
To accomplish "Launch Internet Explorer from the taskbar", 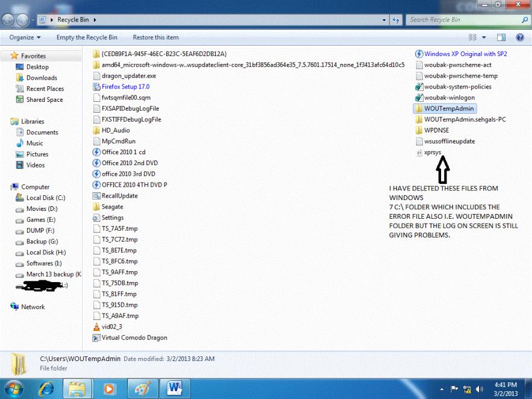I will click(45, 386).
